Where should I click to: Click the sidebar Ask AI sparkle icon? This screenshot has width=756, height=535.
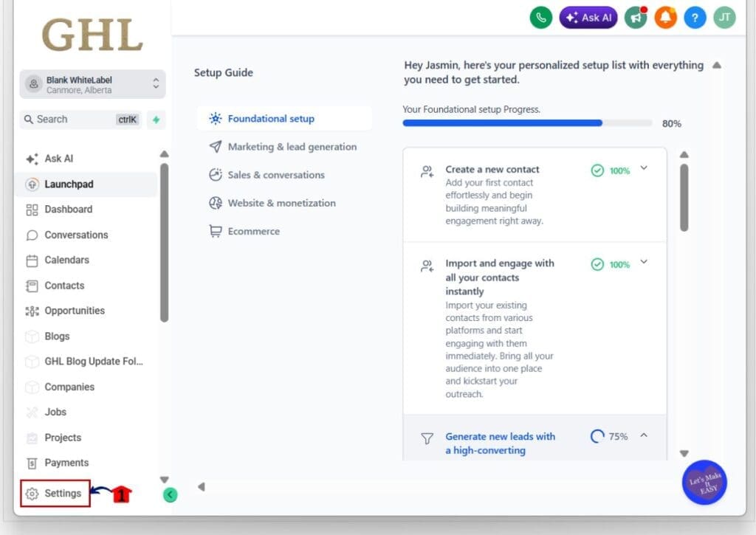(x=32, y=159)
